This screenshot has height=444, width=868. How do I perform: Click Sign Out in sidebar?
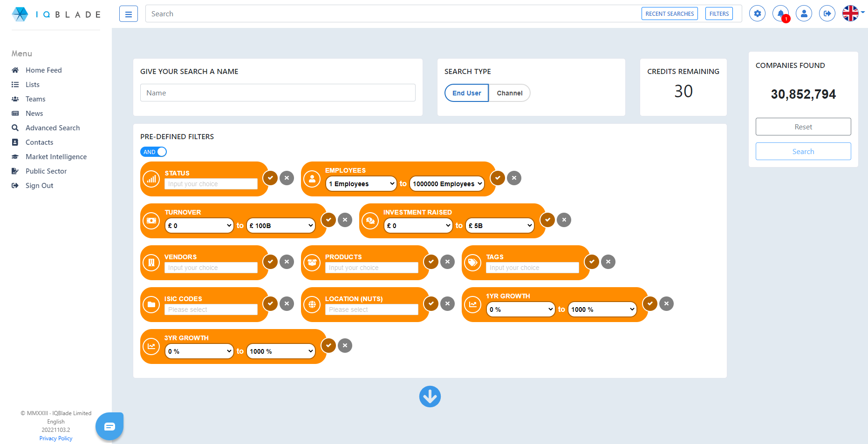click(x=39, y=186)
